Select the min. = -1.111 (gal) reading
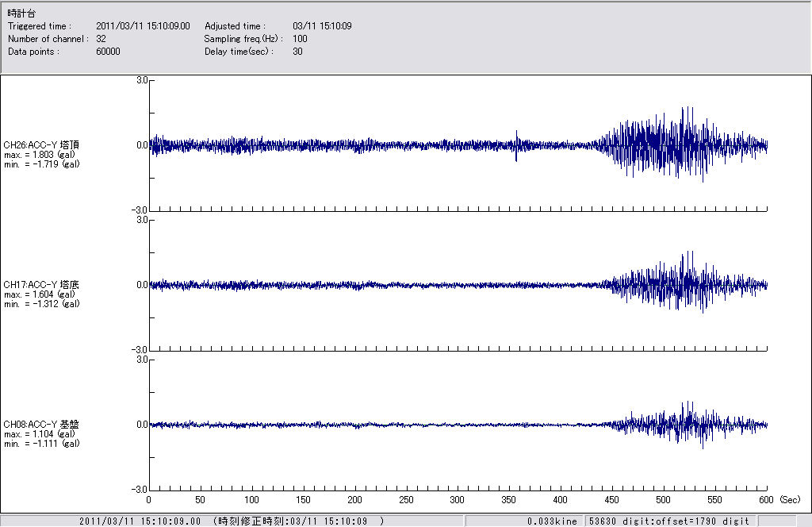 tap(41, 444)
